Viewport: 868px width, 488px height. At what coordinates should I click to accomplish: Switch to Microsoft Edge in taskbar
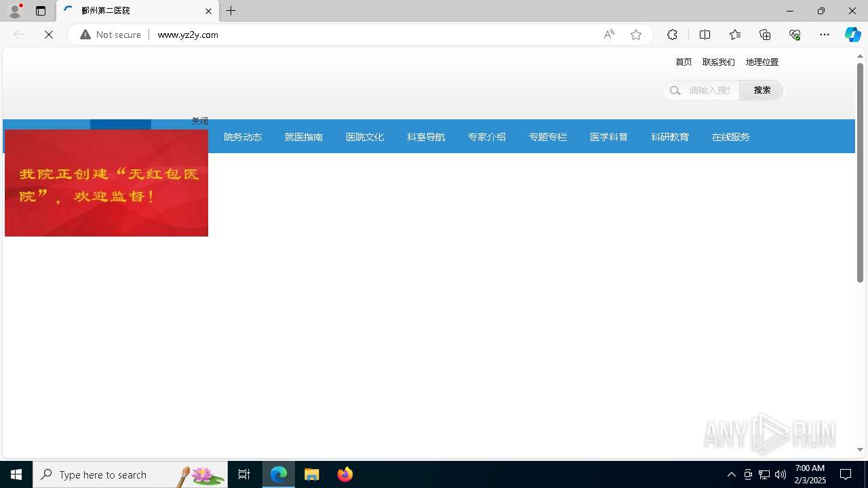pyautogui.click(x=279, y=474)
